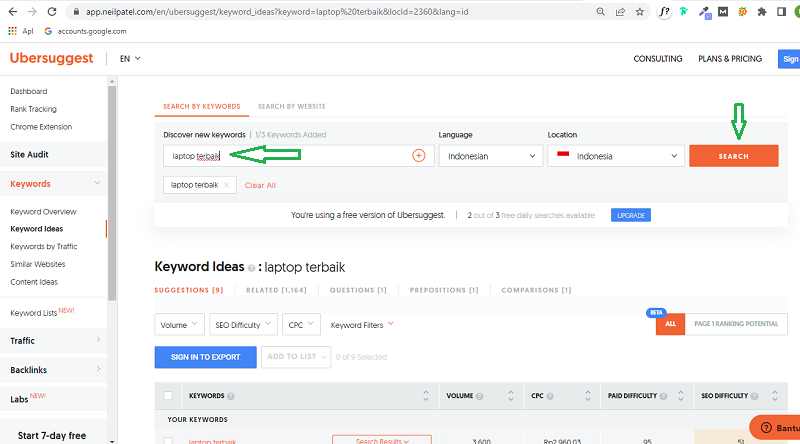Open the VOLUME help icon
The height and width of the screenshot is (444, 800).
[479, 396]
